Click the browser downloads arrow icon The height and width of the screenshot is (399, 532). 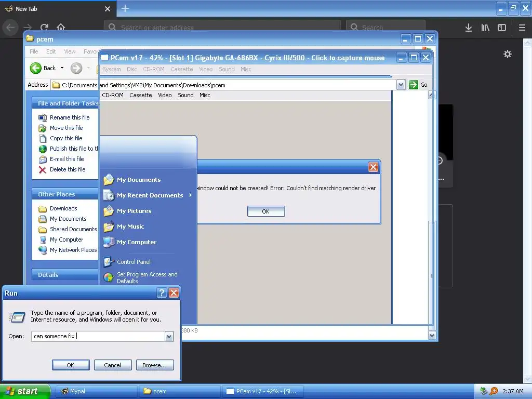click(x=469, y=28)
